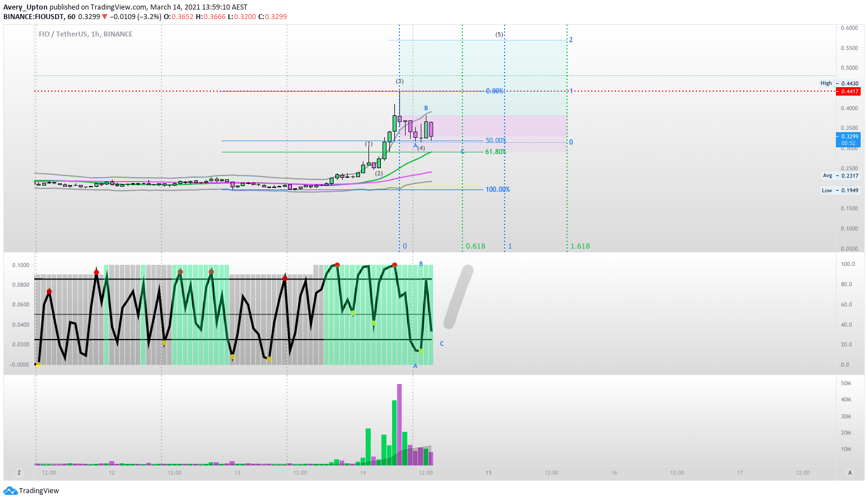
Task: Click the 80.0 value on the oscillator axis
Action: point(847,284)
